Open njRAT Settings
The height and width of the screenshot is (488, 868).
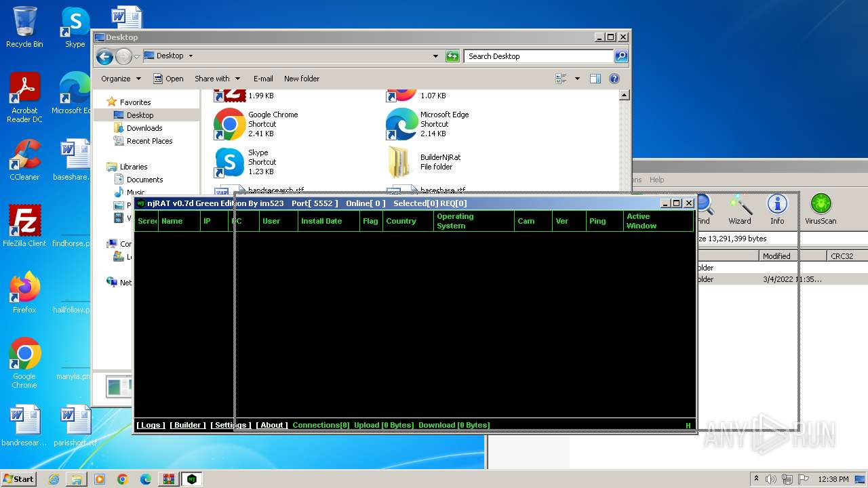(231, 425)
